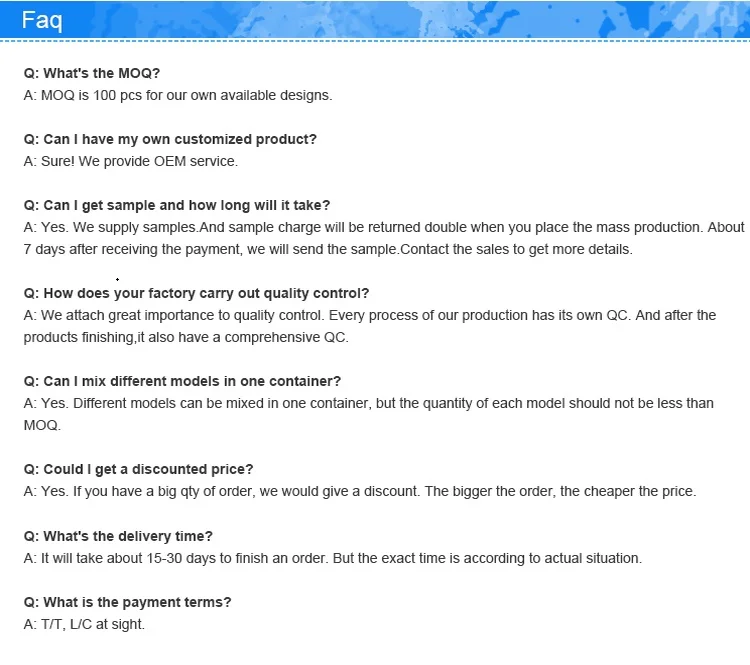The width and height of the screenshot is (750, 665).
Task: Click the Faq header title
Action: pos(42,20)
